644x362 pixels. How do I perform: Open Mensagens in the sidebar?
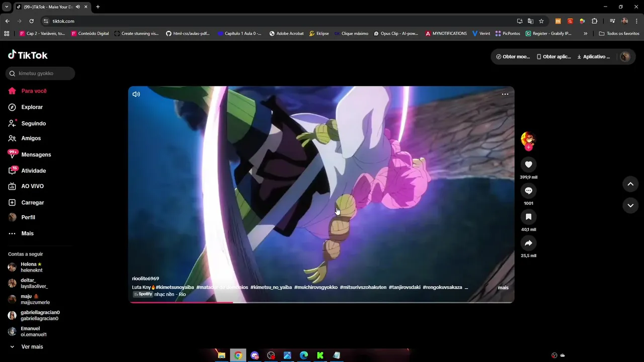pyautogui.click(x=30, y=154)
